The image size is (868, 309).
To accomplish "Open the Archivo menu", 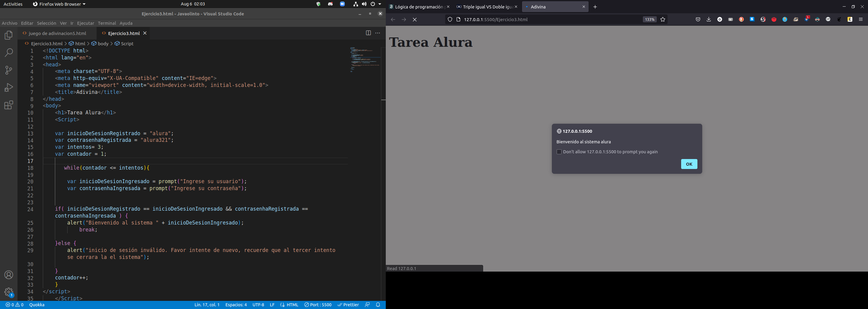I will 9,23.
